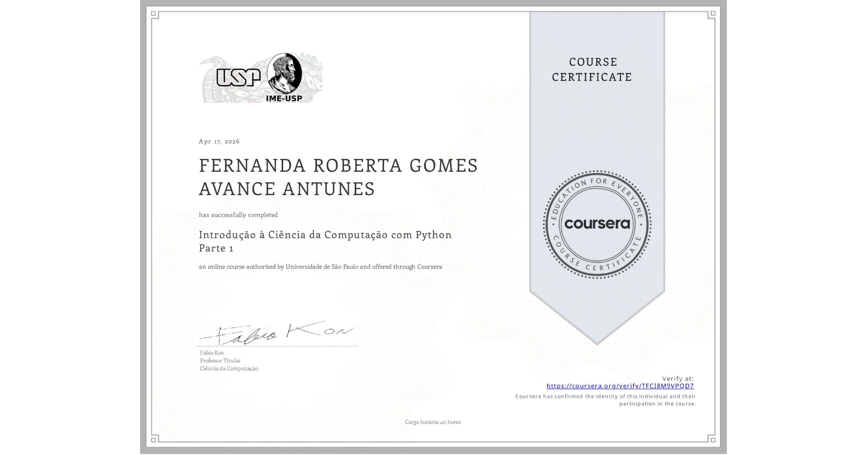Click the USP IME-USP logo
The image size is (868, 455).
point(261,78)
